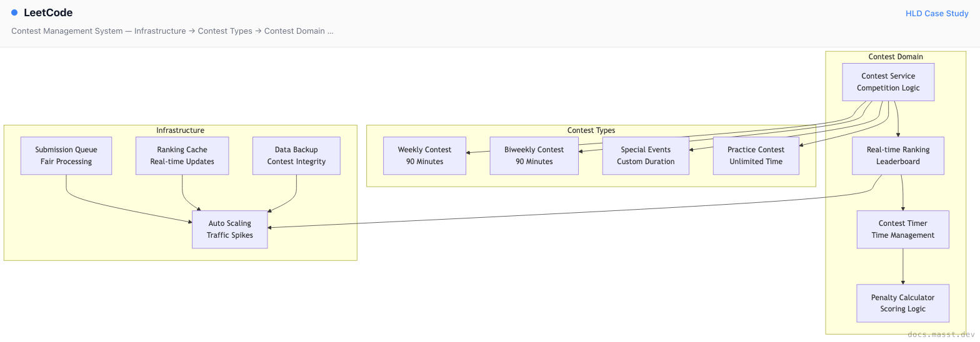Viewport: 980px width, 342px height.
Task: Select the Practice Contest Unlimited Time node
Action: [756, 155]
